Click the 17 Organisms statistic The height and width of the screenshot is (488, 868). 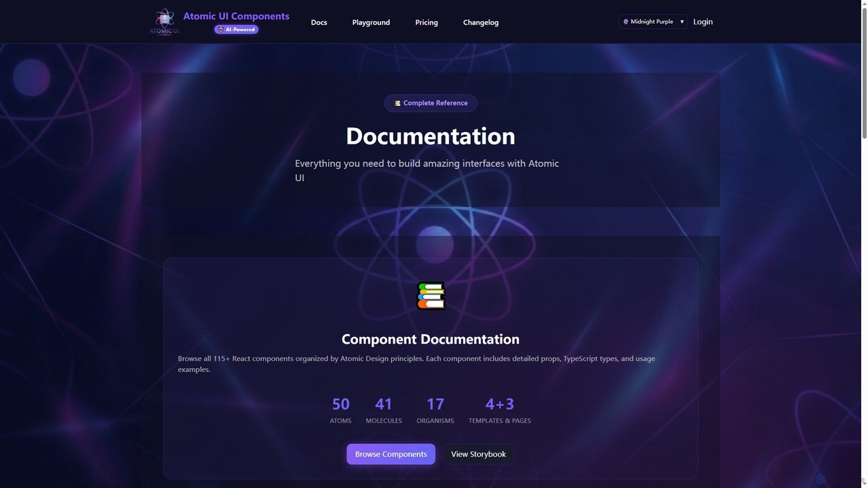[x=435, y=410]
